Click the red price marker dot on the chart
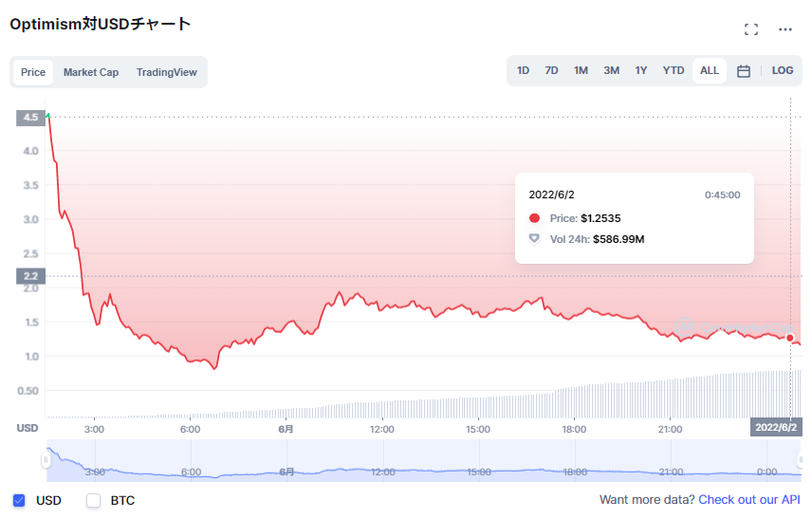 (790, 338)
